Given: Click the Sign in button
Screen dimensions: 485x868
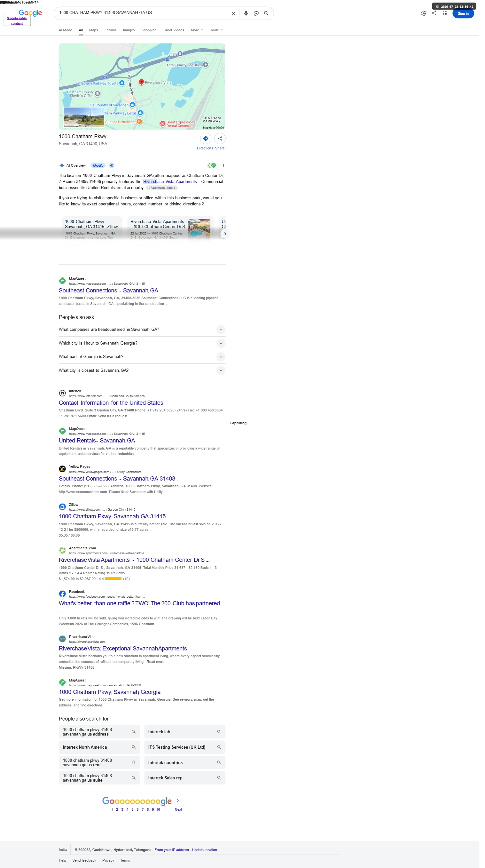Looking at the screenshot, I should click(x=463, y=13).
